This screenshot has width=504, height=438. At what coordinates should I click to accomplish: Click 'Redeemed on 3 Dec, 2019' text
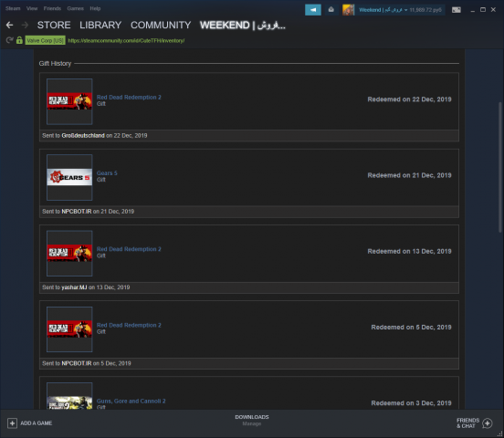coord(412,403)
